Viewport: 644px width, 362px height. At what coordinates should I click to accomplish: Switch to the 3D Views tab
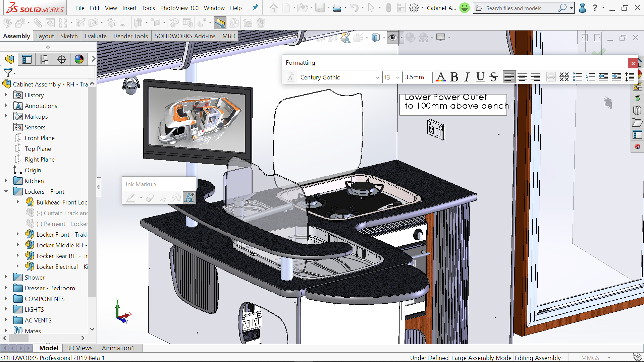[79, 348]
